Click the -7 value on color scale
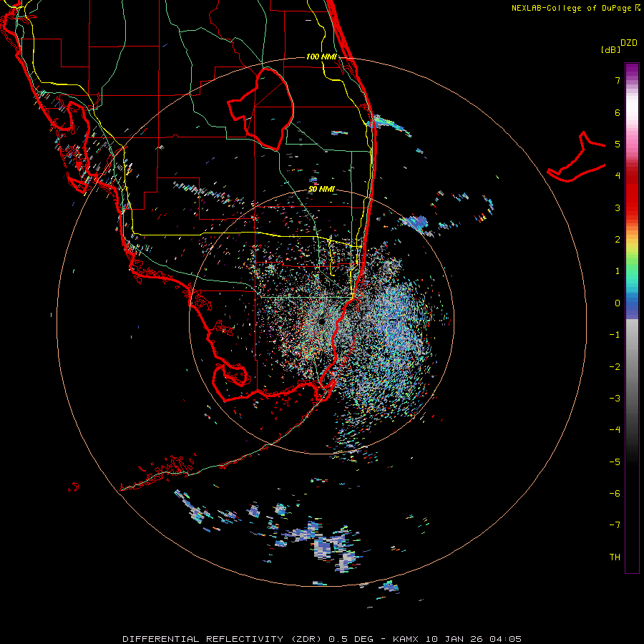Screen dimensions: 644x644 pos(615,525)
